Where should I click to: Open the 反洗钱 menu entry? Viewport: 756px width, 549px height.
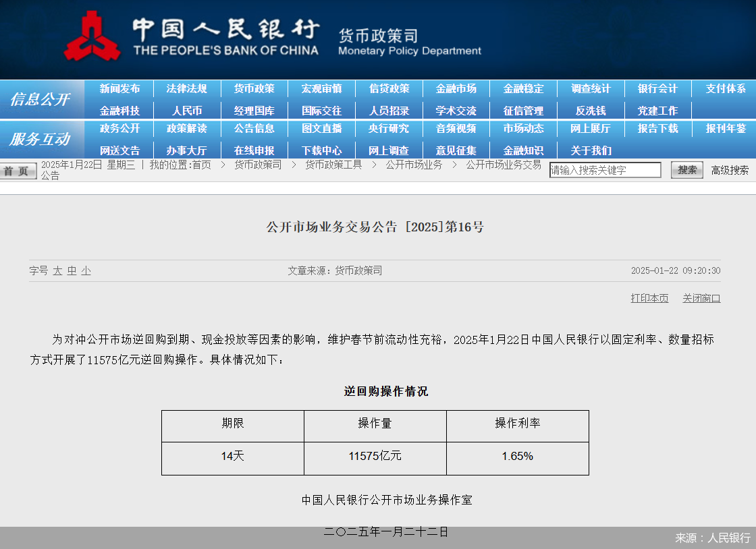click(591, 110)
